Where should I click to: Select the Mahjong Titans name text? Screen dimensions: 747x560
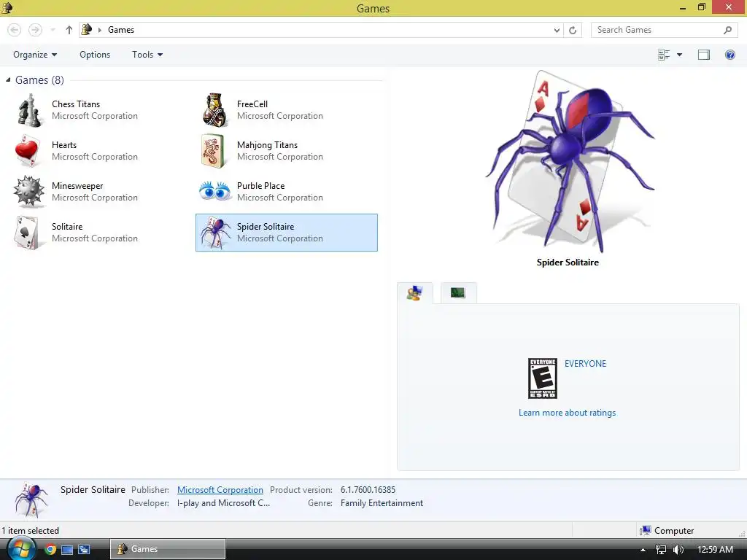click(267, 145)
